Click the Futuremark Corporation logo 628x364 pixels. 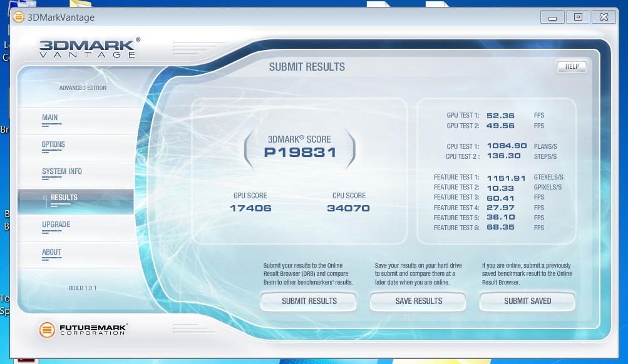[83, 329]
